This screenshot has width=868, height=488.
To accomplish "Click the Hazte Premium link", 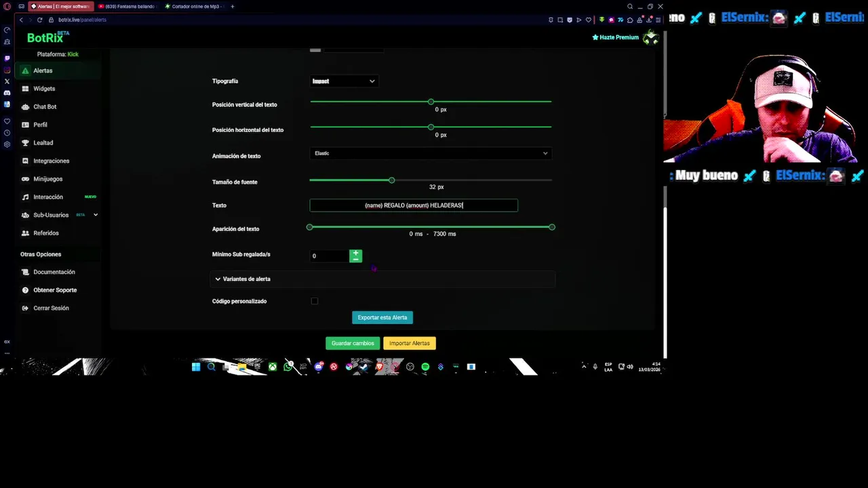I will point(616,37).
